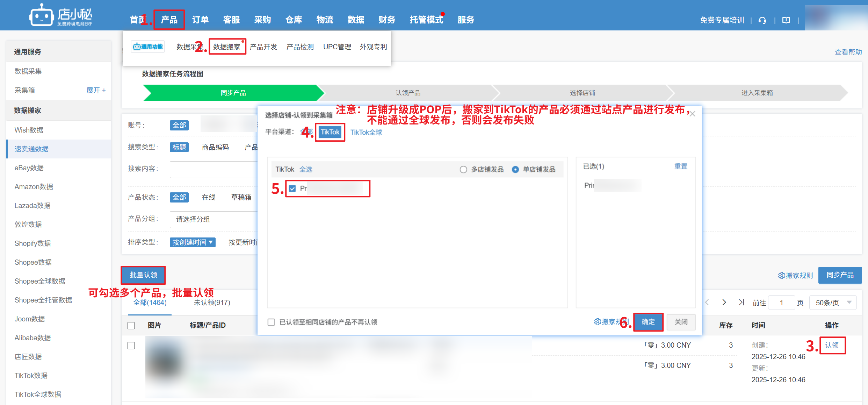The height and width of the screenshot is (405, 868).
Task: Click the 认领产品 step in flow bar
Action: [x=408, y=93]
